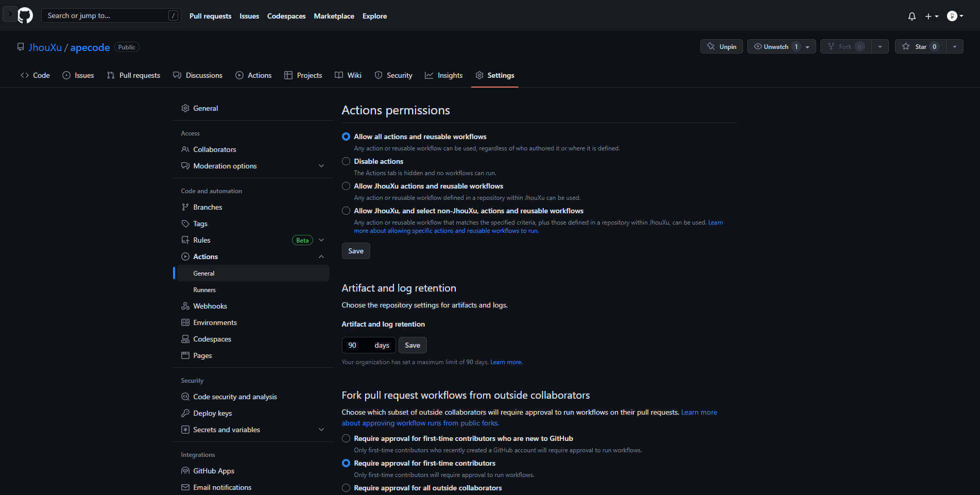980x495 pixels.
Task: Open the Star lists dropdown arrow
Action: tap(955, 46)
